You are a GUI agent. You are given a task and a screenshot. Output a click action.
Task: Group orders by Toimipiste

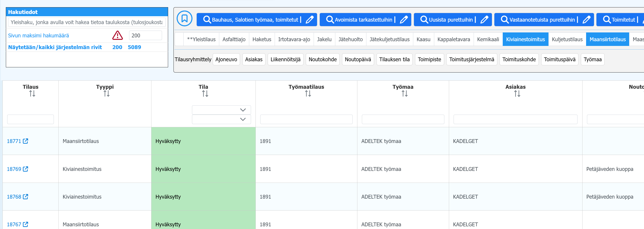coord(429,59)
